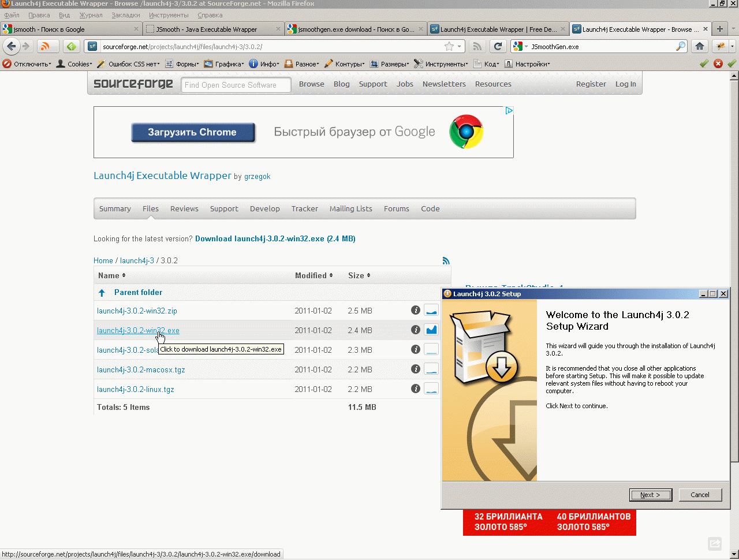This screenshot has width=739, height=560.
Task: Open the Summary project tab
Action: pyautogui.click(x=115, y=209)
